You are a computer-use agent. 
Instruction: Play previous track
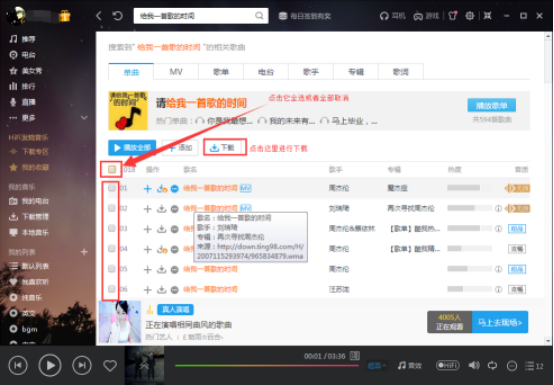pos(18,365)
